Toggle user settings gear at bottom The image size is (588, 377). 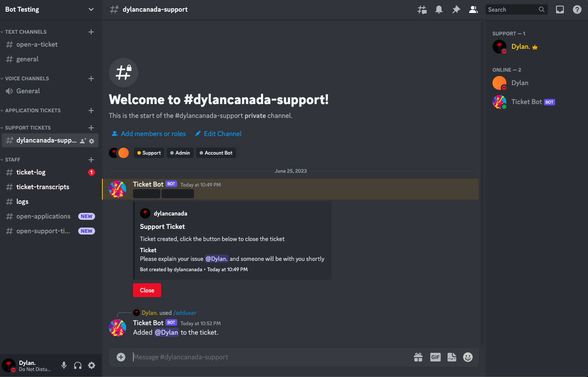coord(92,365)
